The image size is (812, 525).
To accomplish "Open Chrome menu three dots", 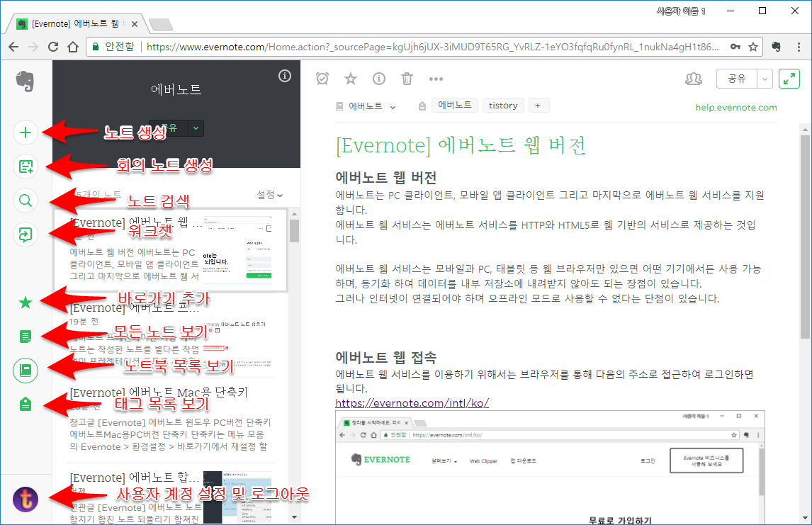I will point(799,47).
